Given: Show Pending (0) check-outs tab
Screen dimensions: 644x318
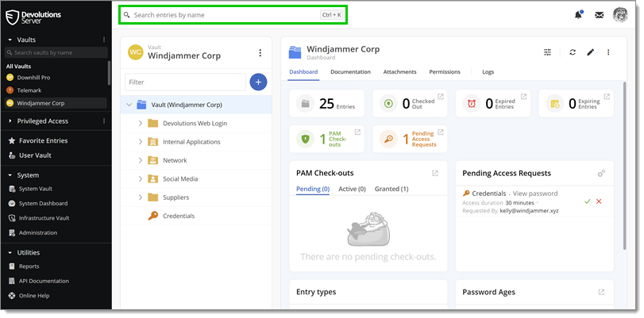Looking at the screenshot, I should pos(313,190).
